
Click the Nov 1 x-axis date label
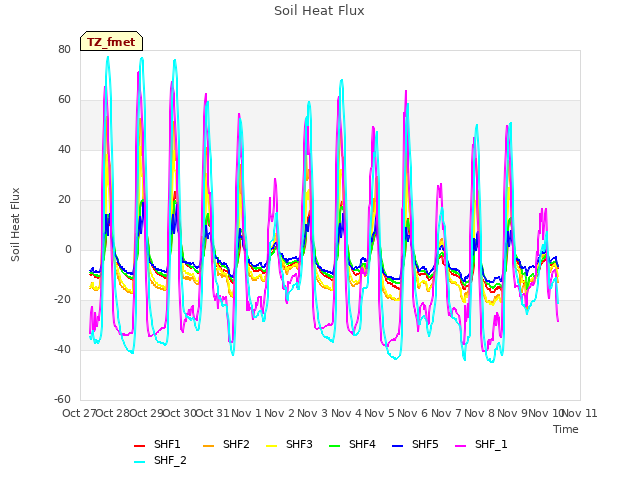246,413
